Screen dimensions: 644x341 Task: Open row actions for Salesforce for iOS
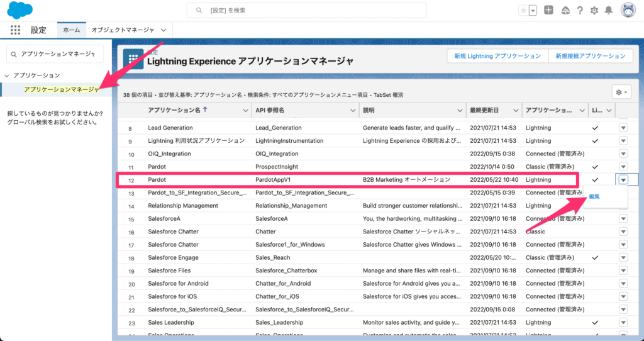tap(623, 296)
